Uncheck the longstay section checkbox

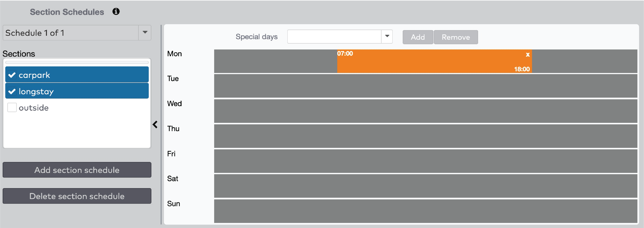click(x=12, y=91)
